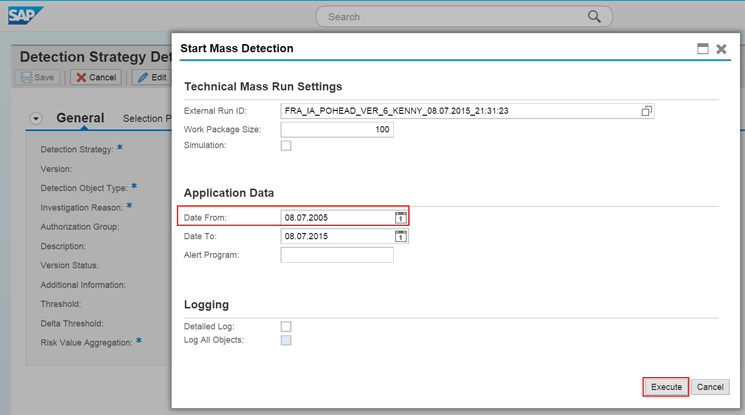The height and width of the screenshot is (415, 745).
Task: Click the Detection Object Type label
Action: 84,188
